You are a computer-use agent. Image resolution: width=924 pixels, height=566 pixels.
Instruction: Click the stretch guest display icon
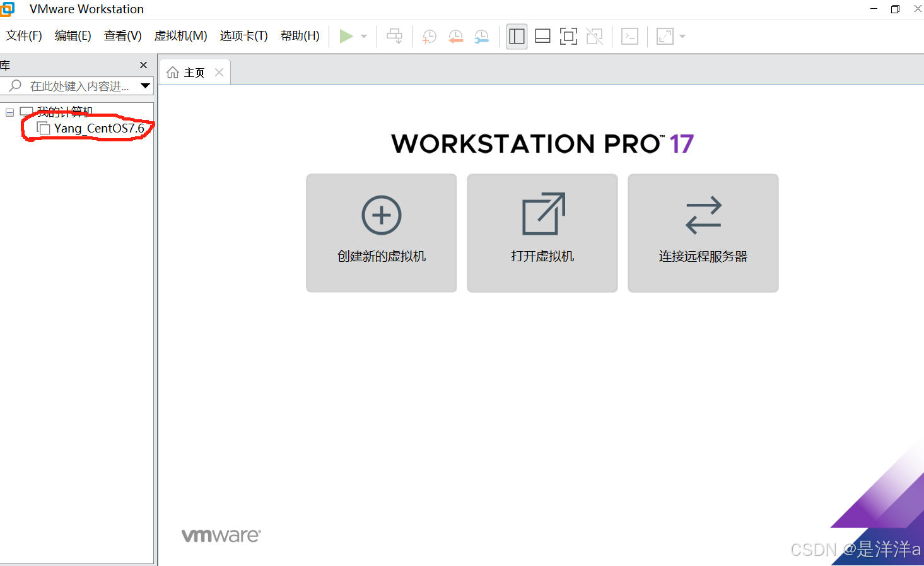[x=665, y=36]
